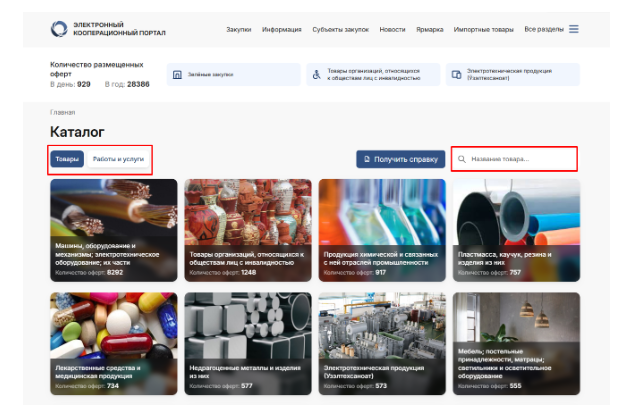Open the Субъекты закупок menu

tap(340, 29)
